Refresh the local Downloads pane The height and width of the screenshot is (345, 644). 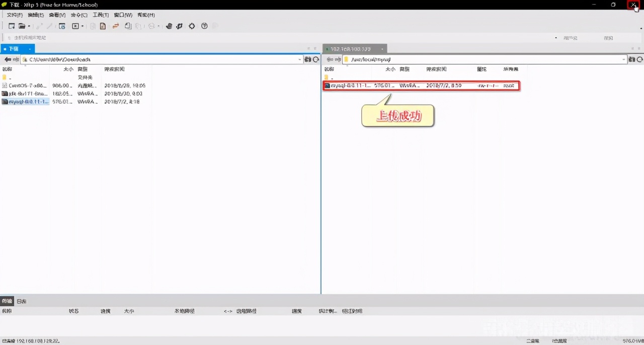316,59
